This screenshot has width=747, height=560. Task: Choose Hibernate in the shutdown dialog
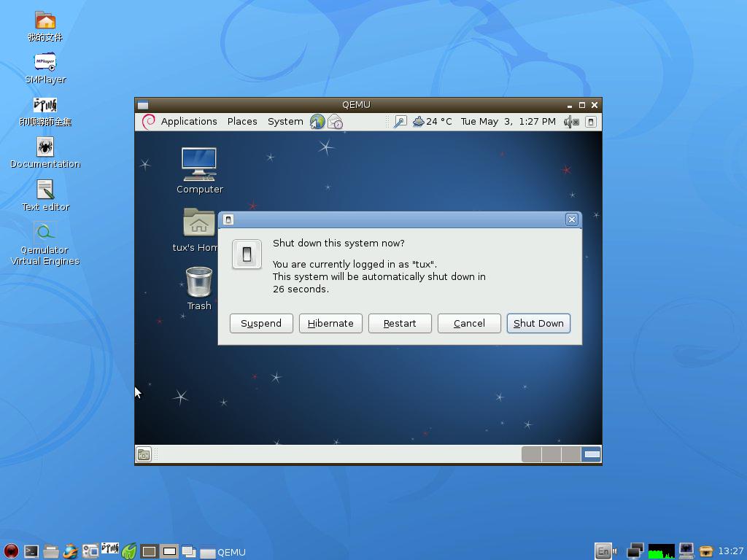coord(330,323)
